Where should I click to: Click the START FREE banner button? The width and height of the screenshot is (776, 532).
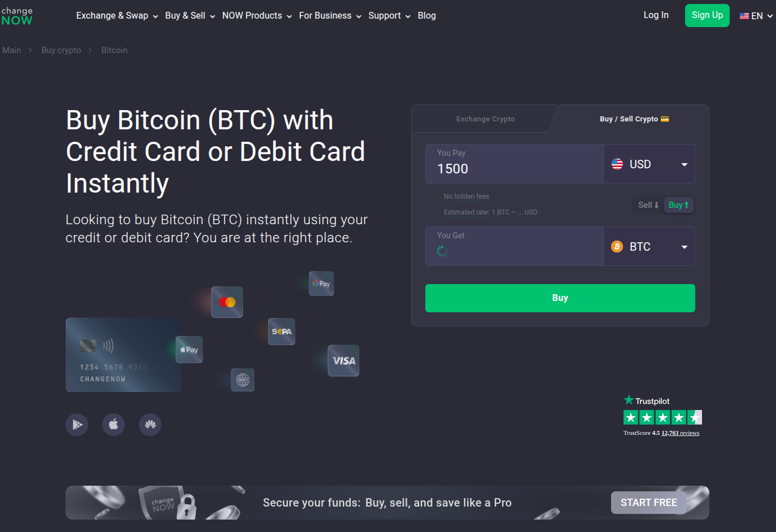648,503
